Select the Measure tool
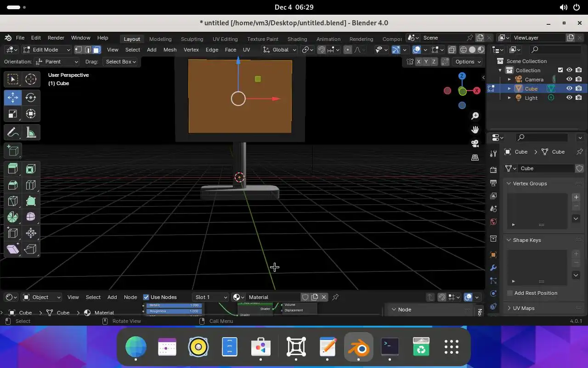This screenshot has width=588, height=368. (x=31, y=132)
